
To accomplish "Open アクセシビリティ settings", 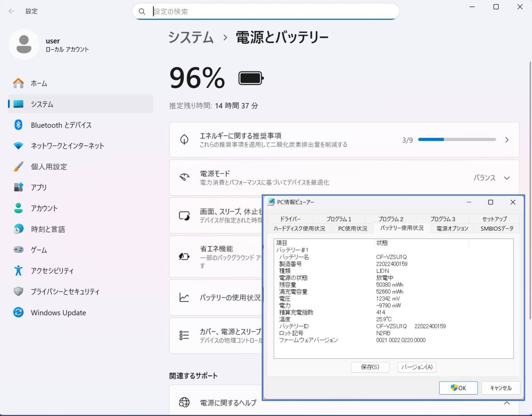I will (x=52, y=271).
